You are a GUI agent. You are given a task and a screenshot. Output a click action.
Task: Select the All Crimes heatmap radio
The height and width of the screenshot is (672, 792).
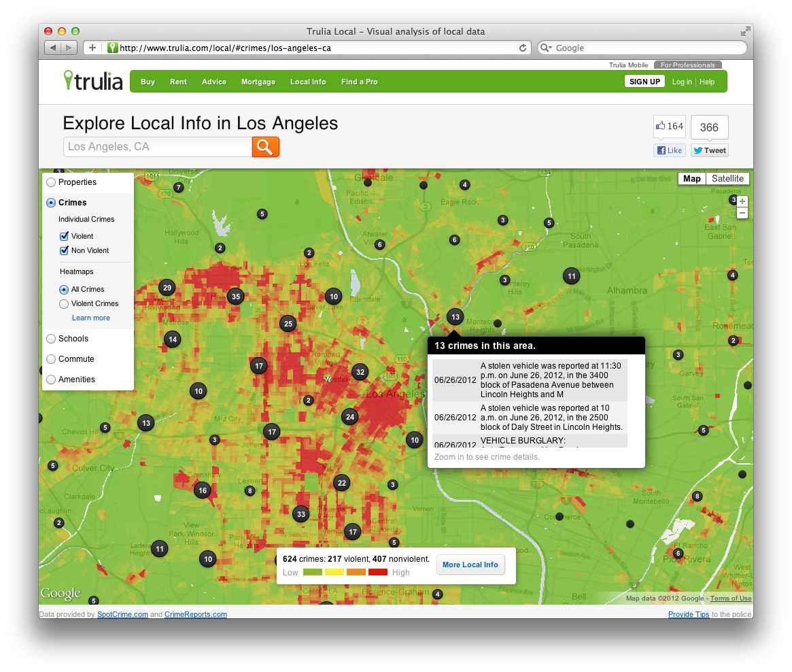tap(64, 290)
